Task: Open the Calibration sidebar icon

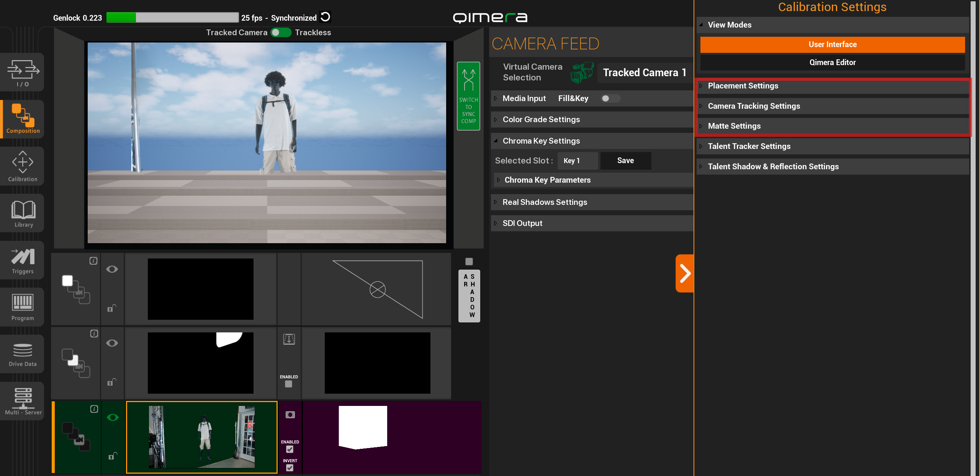Action: coord(23,166)
